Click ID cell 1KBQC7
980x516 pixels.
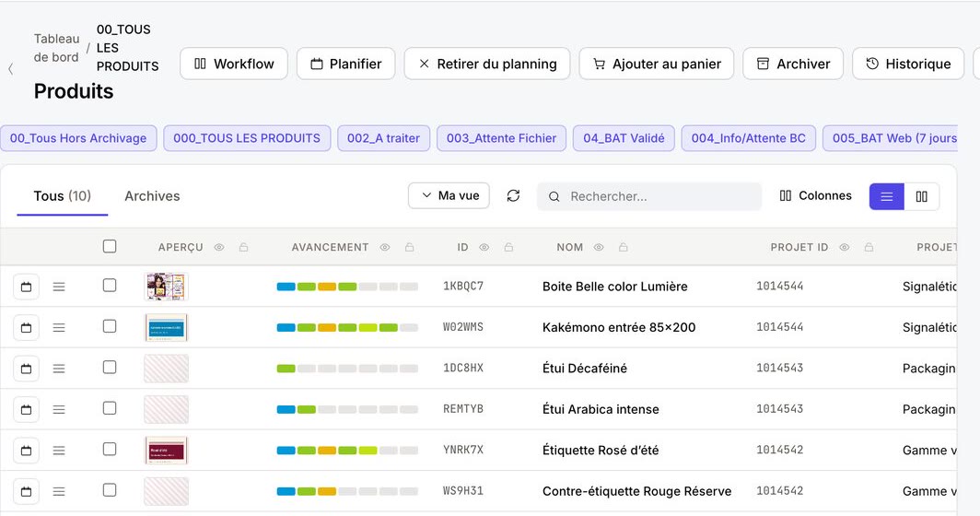click(463, 286)
